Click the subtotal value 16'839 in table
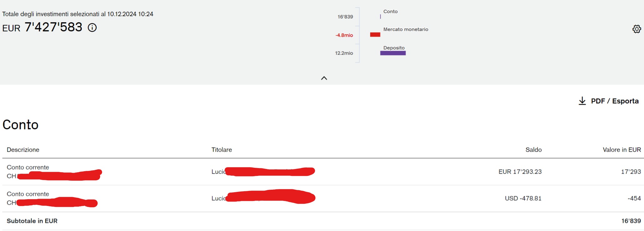This screenshot has height=231, width=644. pyautogui.click(x=631, y=221)
